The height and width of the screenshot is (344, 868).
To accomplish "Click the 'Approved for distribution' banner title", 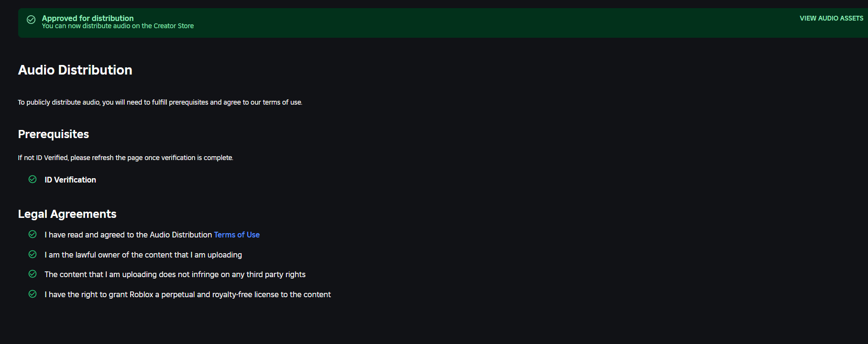I will [x=88, y=18].
